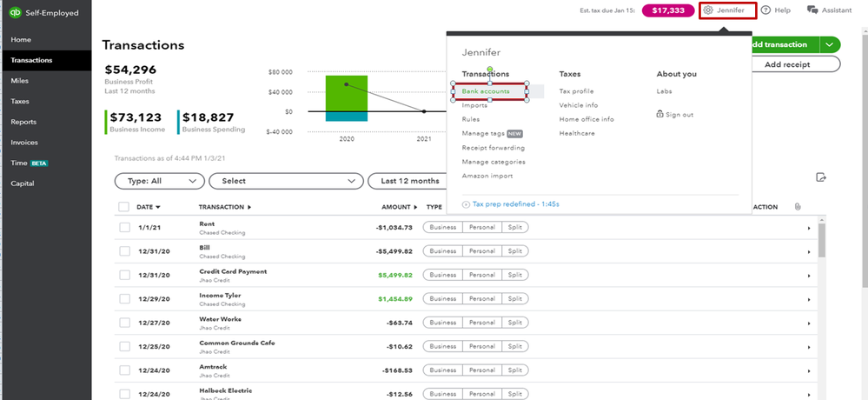
Task: Click the $5,499.82 green amount
Action: (395, 276)
